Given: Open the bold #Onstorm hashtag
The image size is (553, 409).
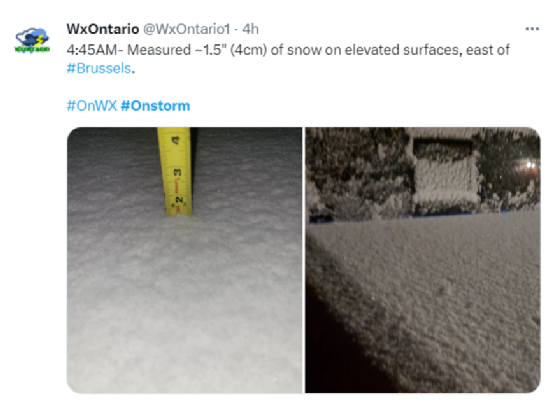Looking at the screenshot, I should tap(155, 105).
